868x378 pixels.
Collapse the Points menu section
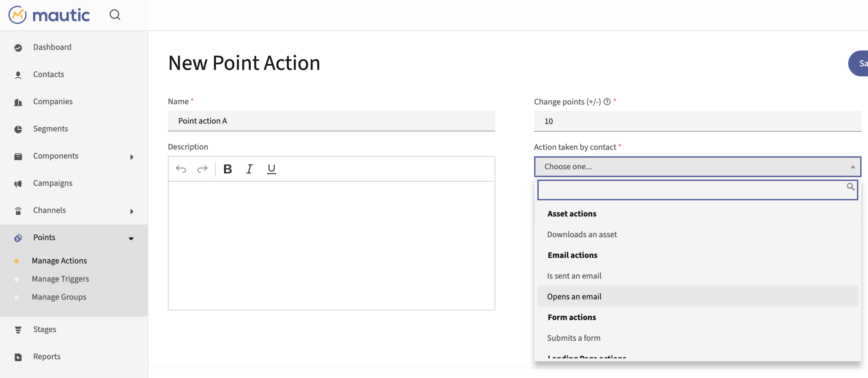(131, 238)
